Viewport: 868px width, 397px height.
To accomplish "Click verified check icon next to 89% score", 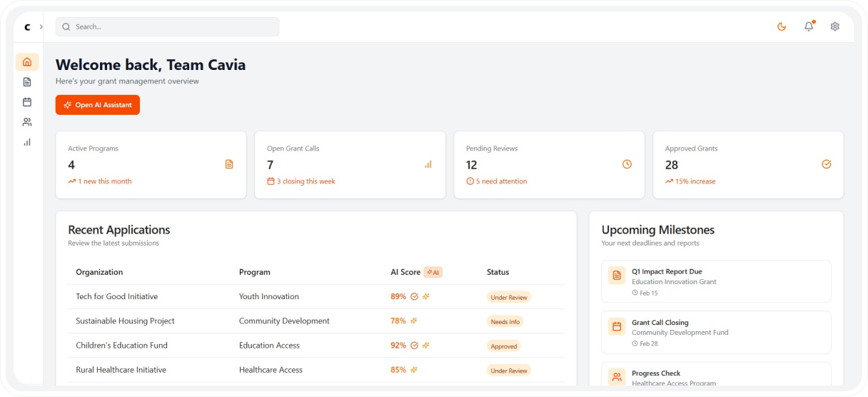I will (x=414, y=296).
